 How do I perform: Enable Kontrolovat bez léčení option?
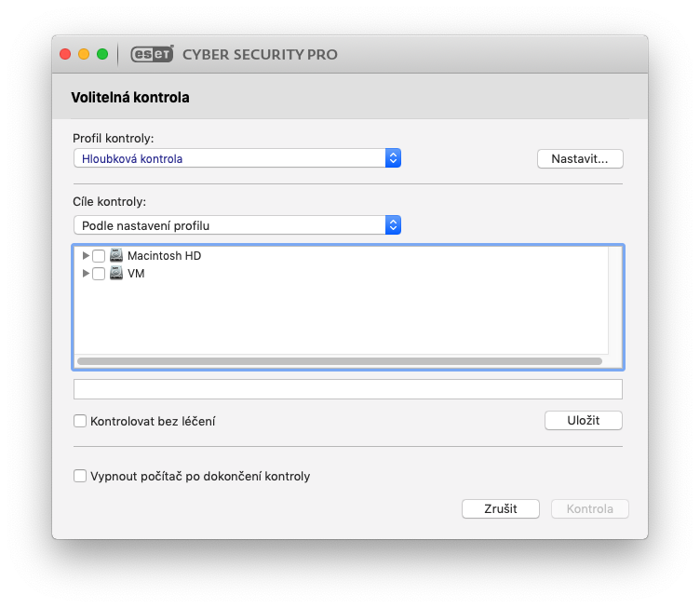click(x=80, y=421)
